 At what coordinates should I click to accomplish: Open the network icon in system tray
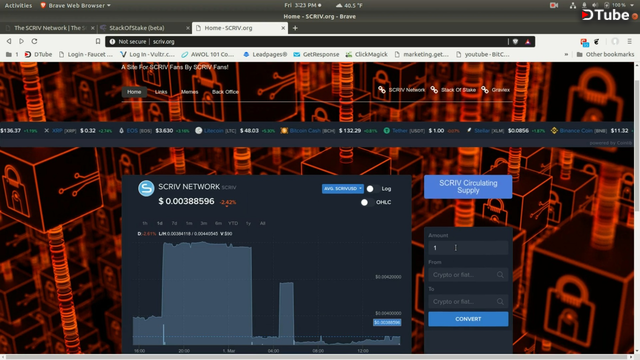click(573, 5)
